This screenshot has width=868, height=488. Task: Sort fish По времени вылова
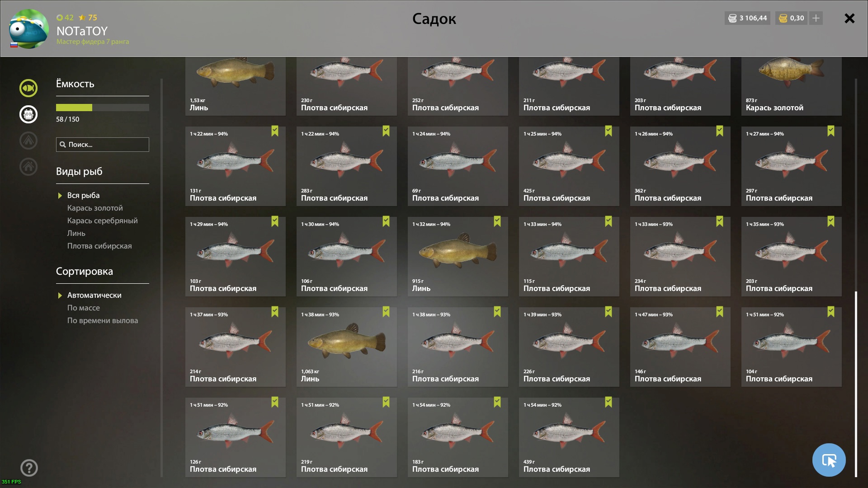pyautogui.click(x=103, y=320)
